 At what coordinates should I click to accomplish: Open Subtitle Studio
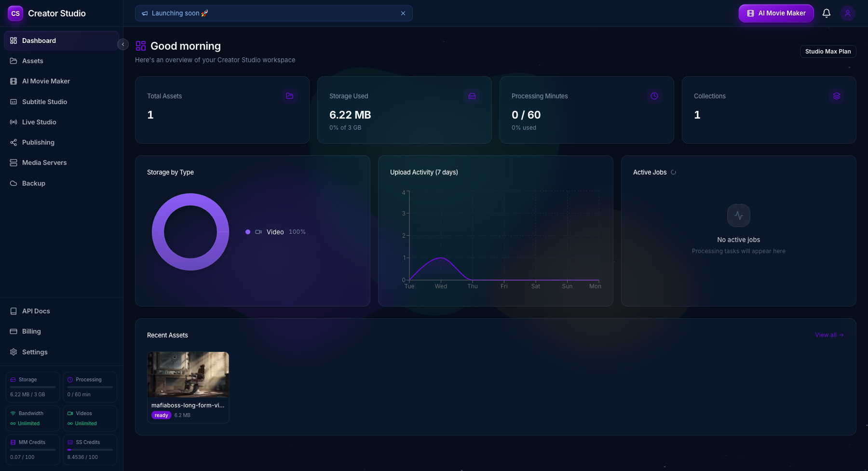coord(44,102)
